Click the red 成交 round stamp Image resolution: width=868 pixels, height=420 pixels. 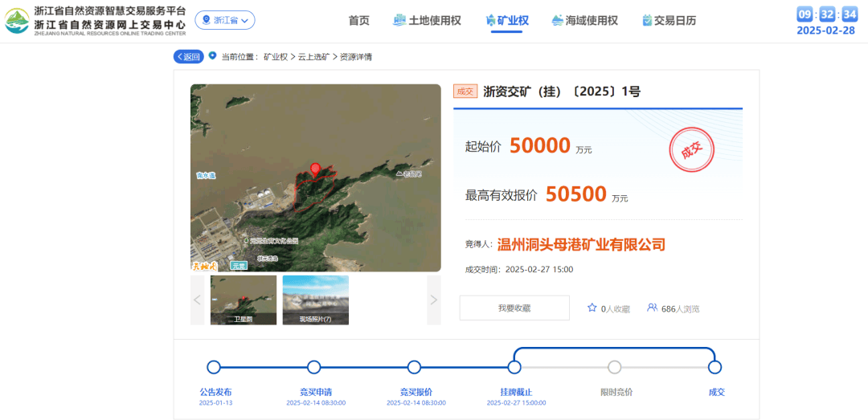691,151
